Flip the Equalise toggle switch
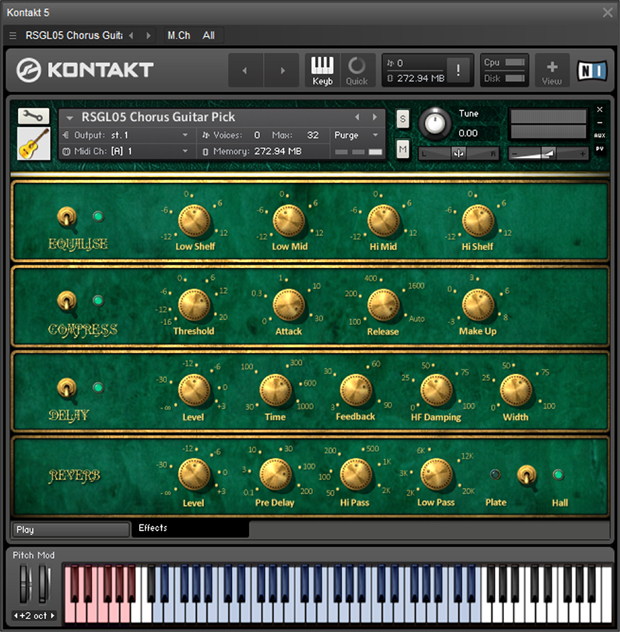This screenshot has width=620, height=632. [67, 218]
